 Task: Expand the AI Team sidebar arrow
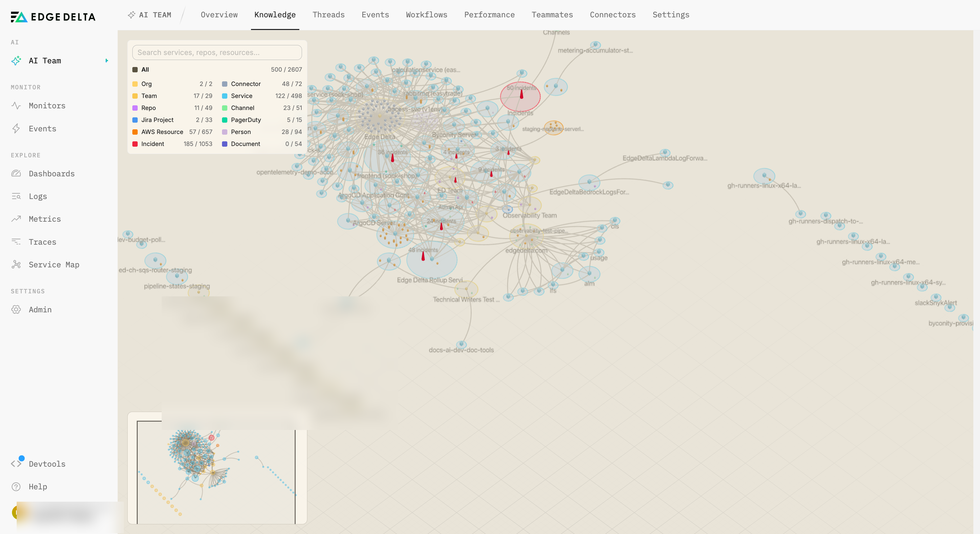tap(107, 60)
